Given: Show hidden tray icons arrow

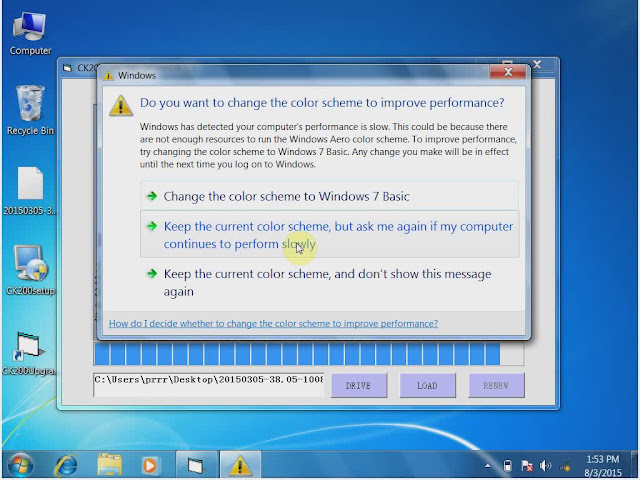Looking at the screenshot, I should (488, 466).
